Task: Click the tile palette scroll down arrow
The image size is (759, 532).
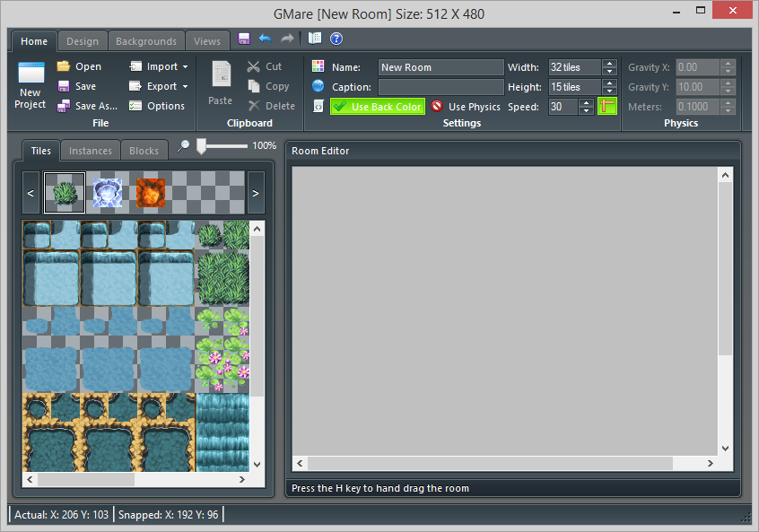Action: coord(257,464)
